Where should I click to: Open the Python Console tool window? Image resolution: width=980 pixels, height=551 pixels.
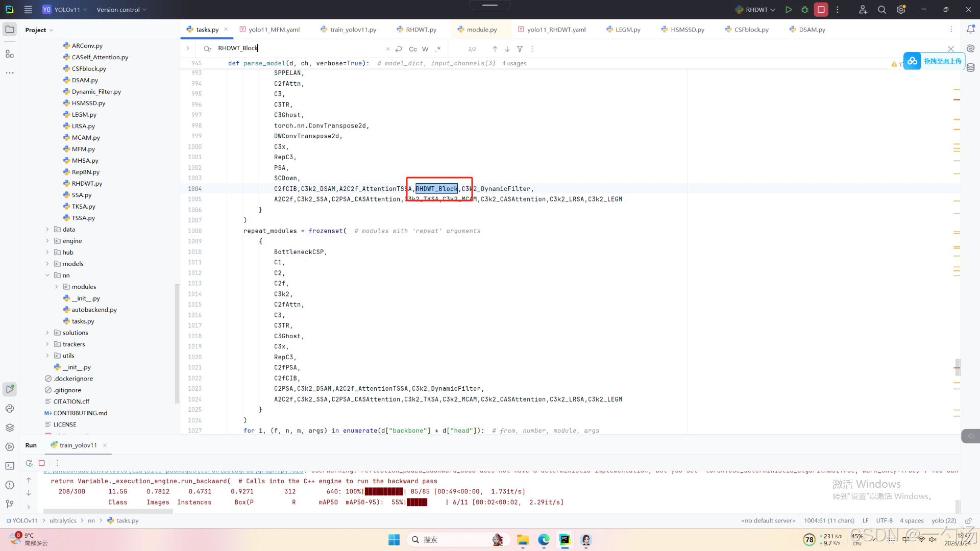point(10,409)
